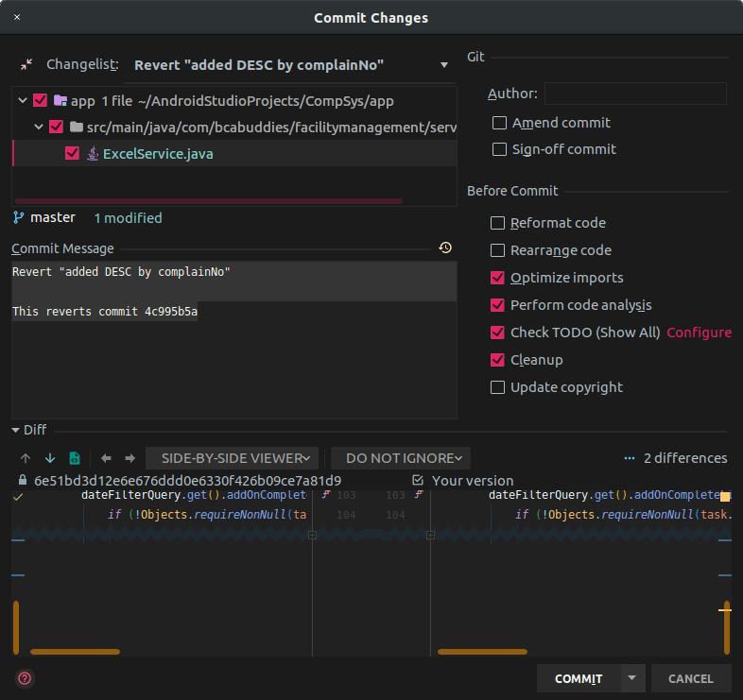Enable Reformat code checkbox

[497, 223]
